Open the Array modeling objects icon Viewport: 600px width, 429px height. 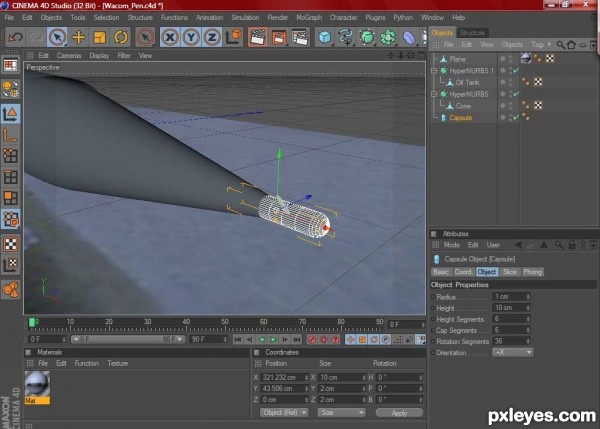(388, 38)
